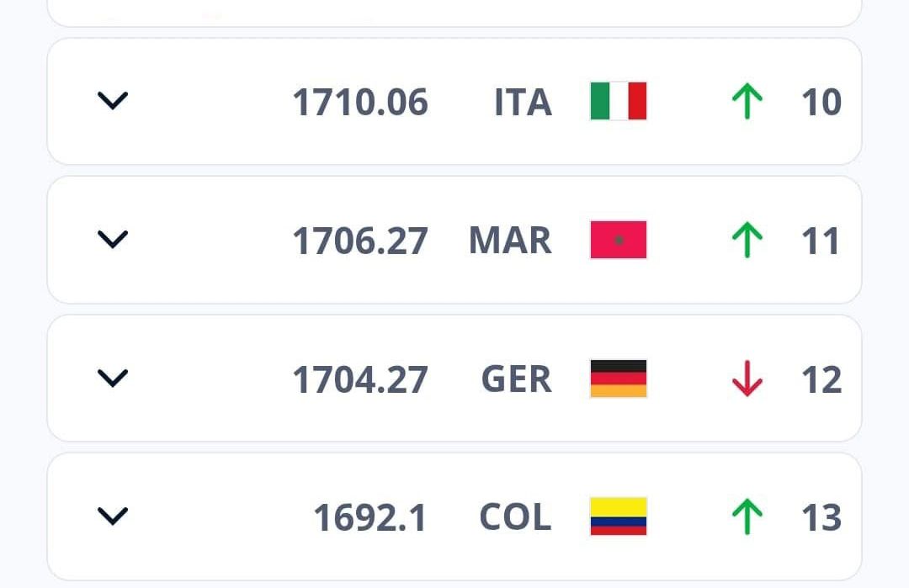Click the green up arrow beside rank 11
Viewport: 909px width, 588px height.
[x=747, y=240]
